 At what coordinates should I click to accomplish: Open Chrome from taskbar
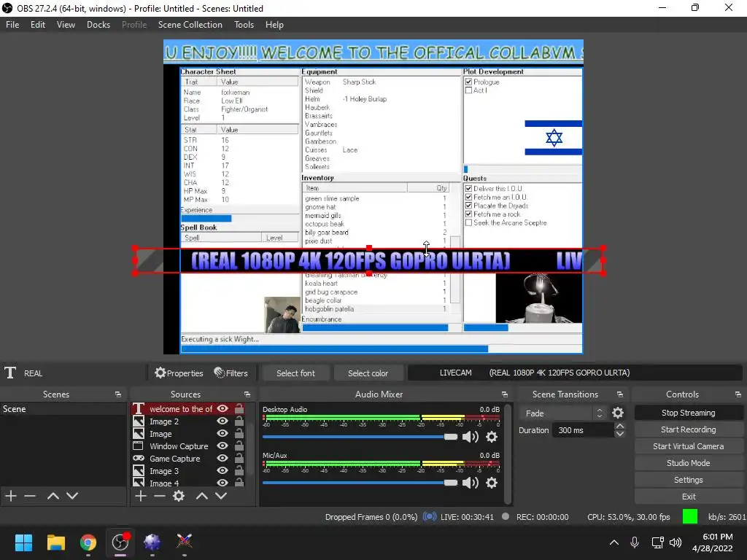pyautogui.click(x=88, y=542)
